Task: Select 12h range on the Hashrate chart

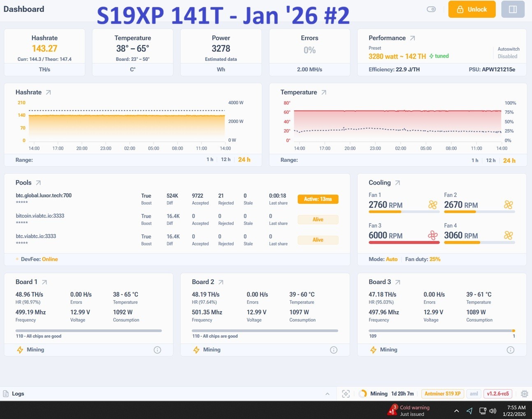Action: tap(225, 160)
